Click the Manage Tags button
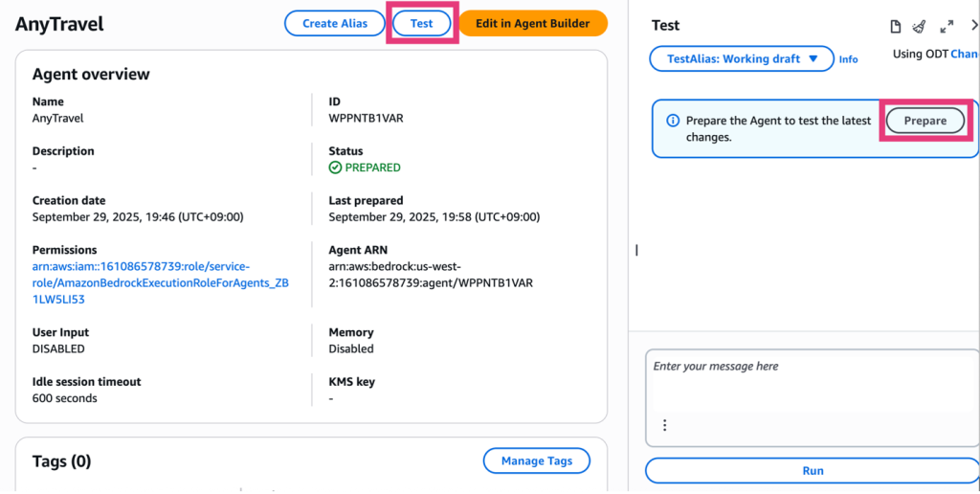 click(536, 460)
